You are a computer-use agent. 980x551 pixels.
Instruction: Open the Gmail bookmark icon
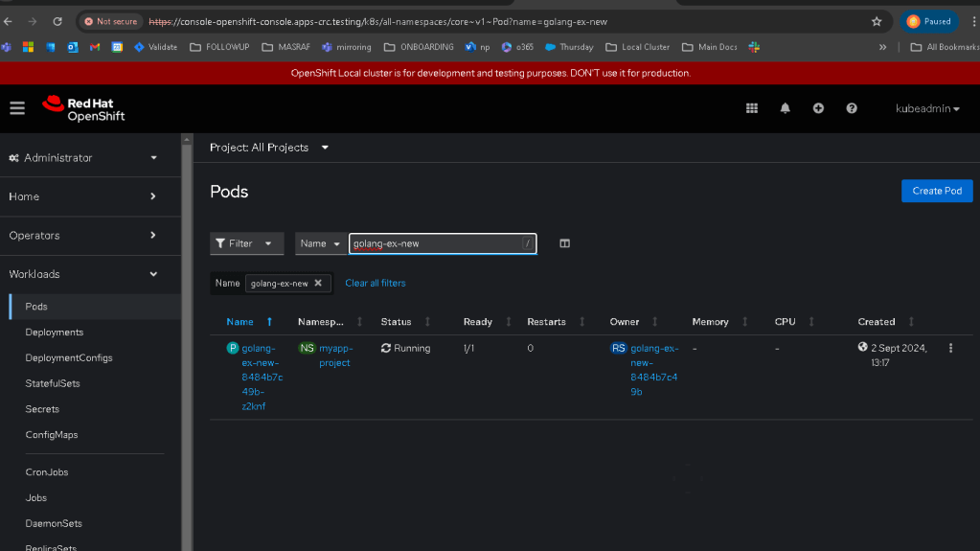[95, 47]
